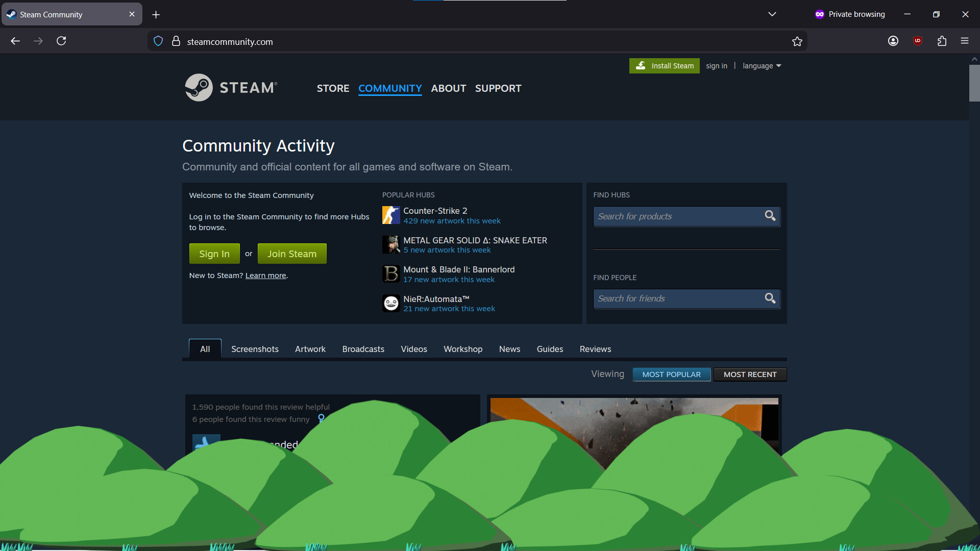Click the magnifier in the Find People search
Viewport: 980px width, 551px height.
click(x=770, y=298)
